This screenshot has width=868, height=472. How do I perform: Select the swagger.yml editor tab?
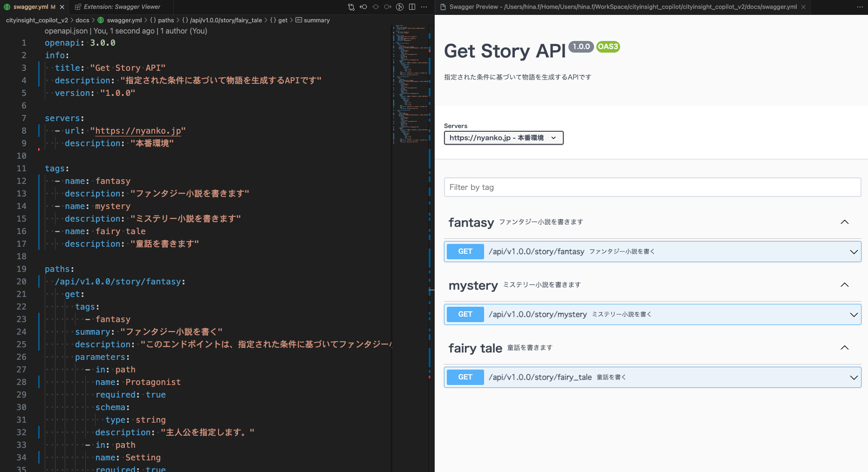30,7
